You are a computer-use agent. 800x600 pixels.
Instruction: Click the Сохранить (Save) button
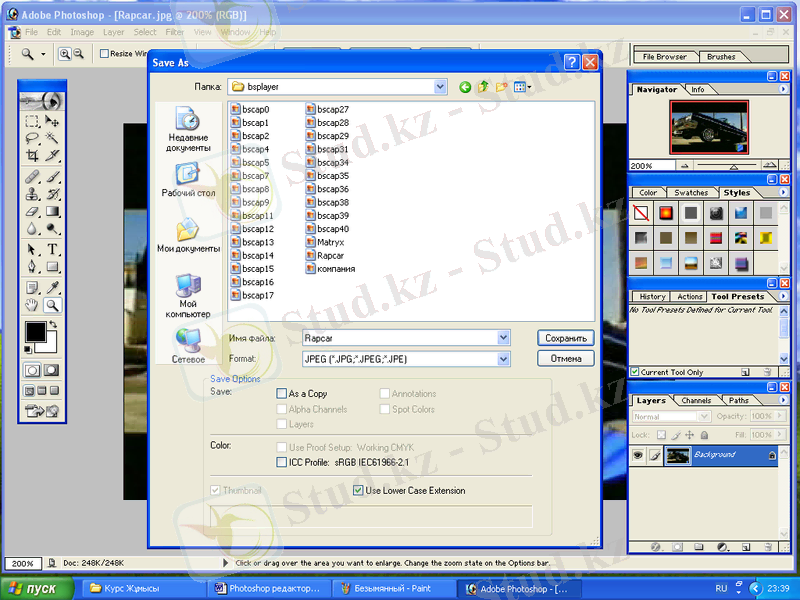[566, 338]
